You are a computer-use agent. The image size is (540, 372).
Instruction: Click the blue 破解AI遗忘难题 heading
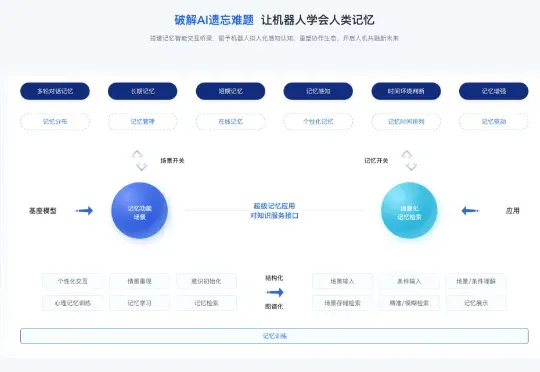tap(214, 20)
